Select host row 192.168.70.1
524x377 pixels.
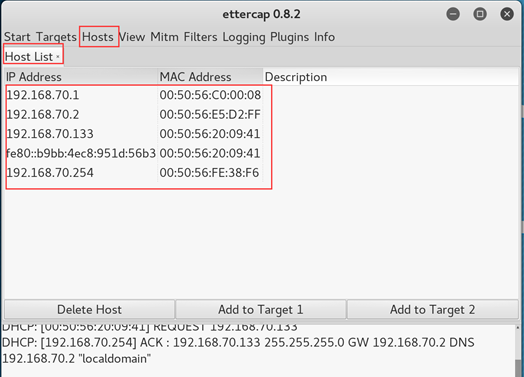[261, 95]
